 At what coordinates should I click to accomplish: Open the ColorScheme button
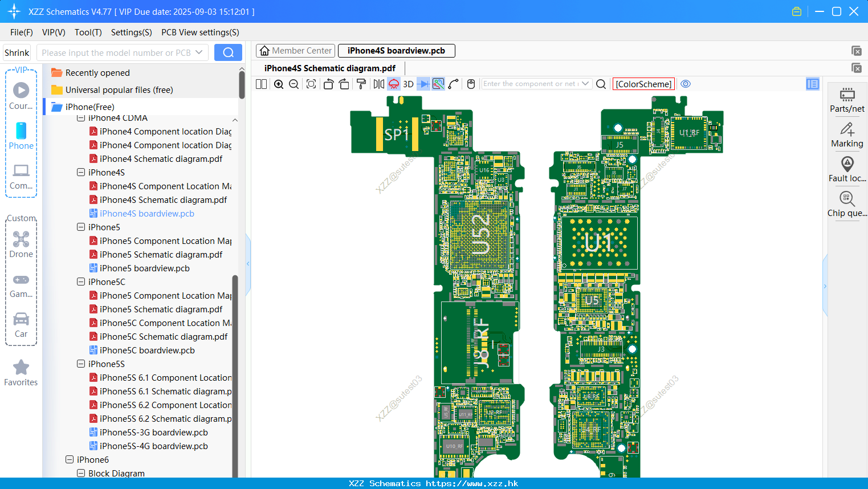click(x=643, y=84)
